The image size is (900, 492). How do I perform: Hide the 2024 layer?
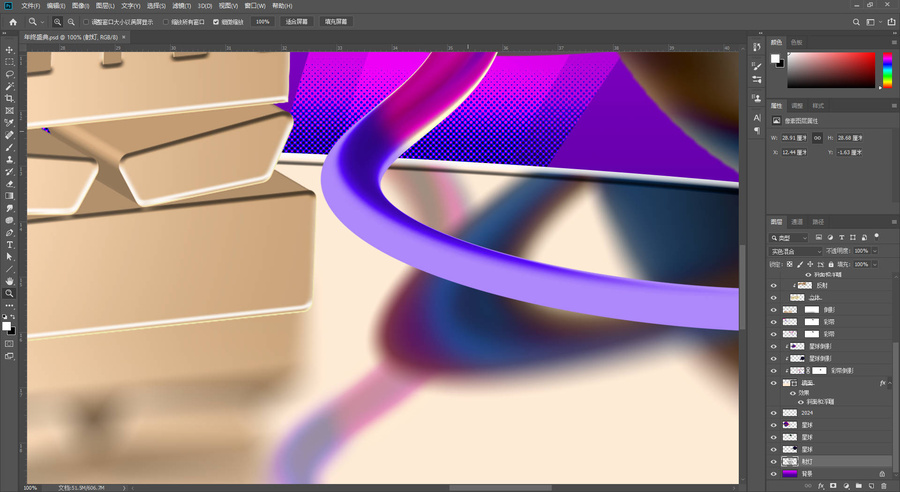pyautogui.click(x=774, y=413)
